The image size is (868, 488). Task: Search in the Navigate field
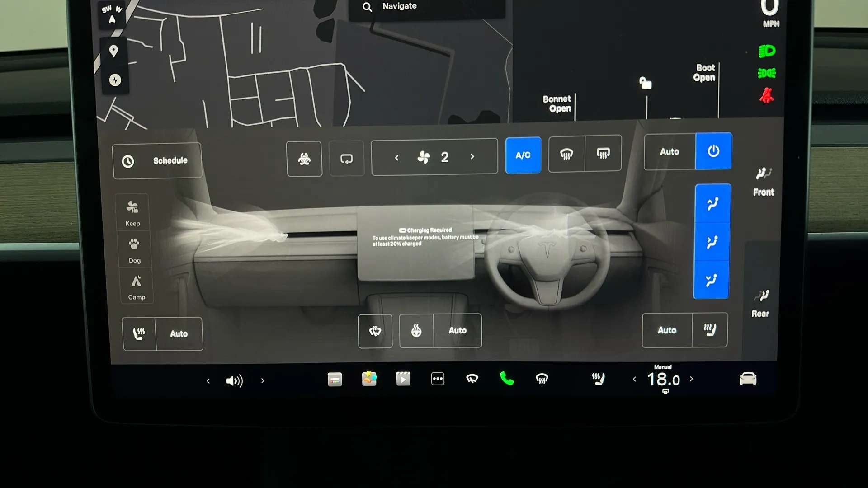(x=427, y=7)
